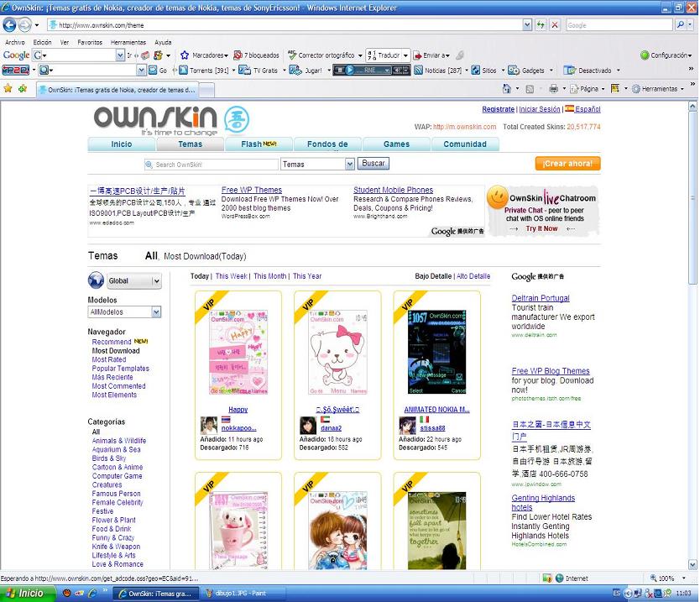Open the Happy theme thumbnail

click(x=238, y=353)
